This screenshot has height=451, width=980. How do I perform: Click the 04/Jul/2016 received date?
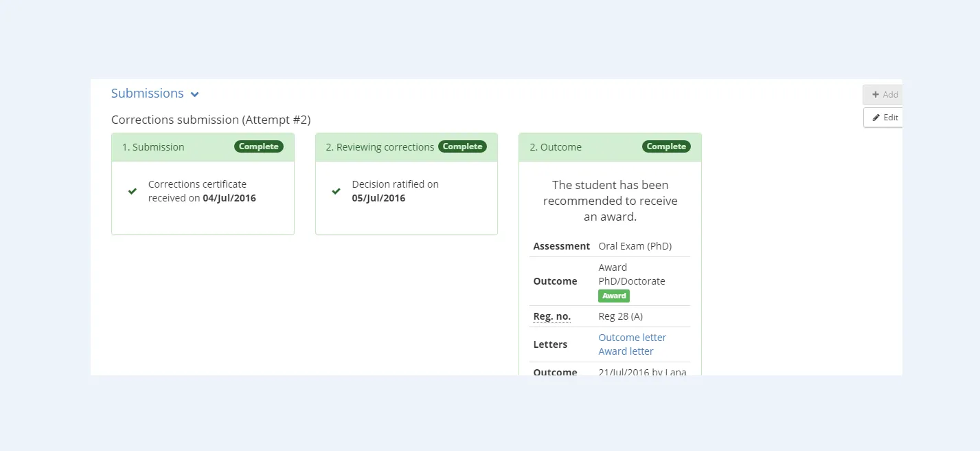[229, 198]
